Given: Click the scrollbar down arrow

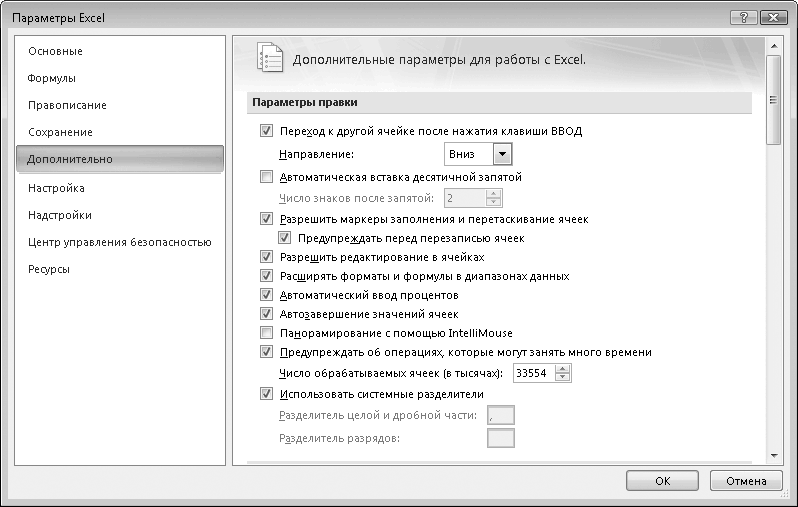Looking at the screenshot, I should pos(774,456).
